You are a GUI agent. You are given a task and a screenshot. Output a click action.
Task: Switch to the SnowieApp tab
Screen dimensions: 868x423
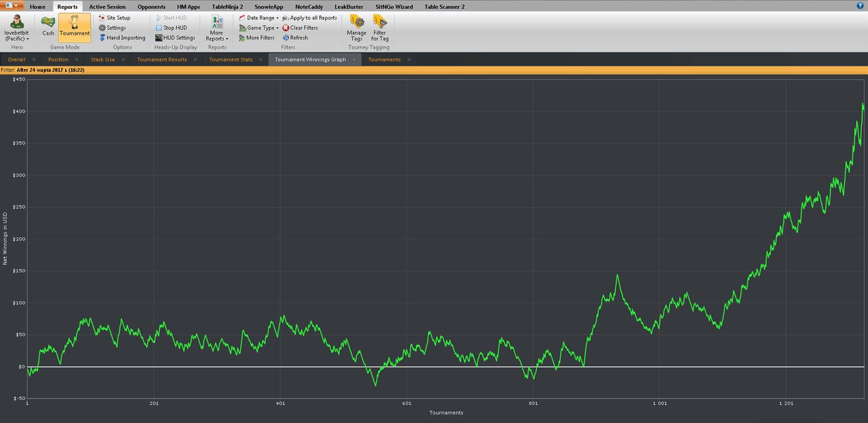[269, 7]
